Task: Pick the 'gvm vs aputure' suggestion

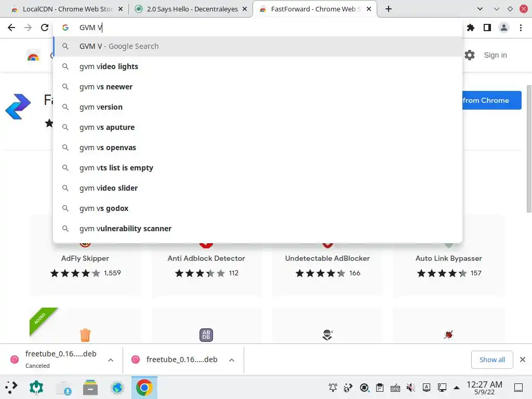Action: [258, 127]
